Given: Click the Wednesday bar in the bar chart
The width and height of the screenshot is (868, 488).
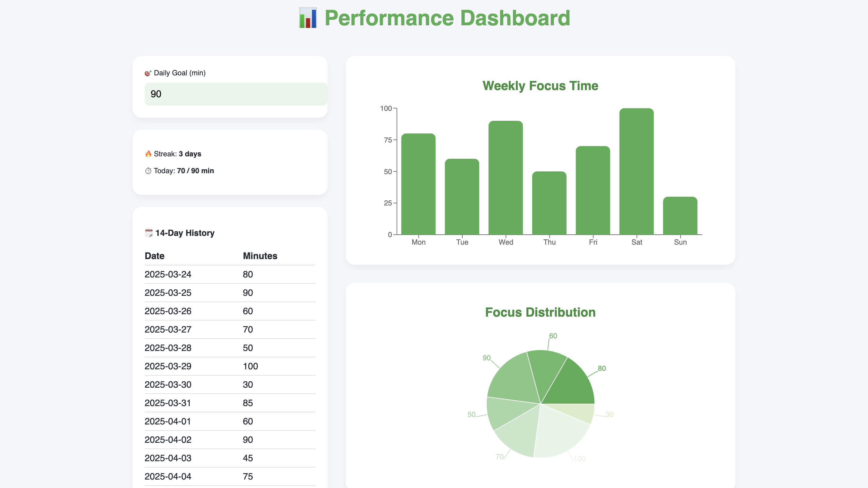Looking at the screenshot, I should pyautogui.click(x=505, y=178).
